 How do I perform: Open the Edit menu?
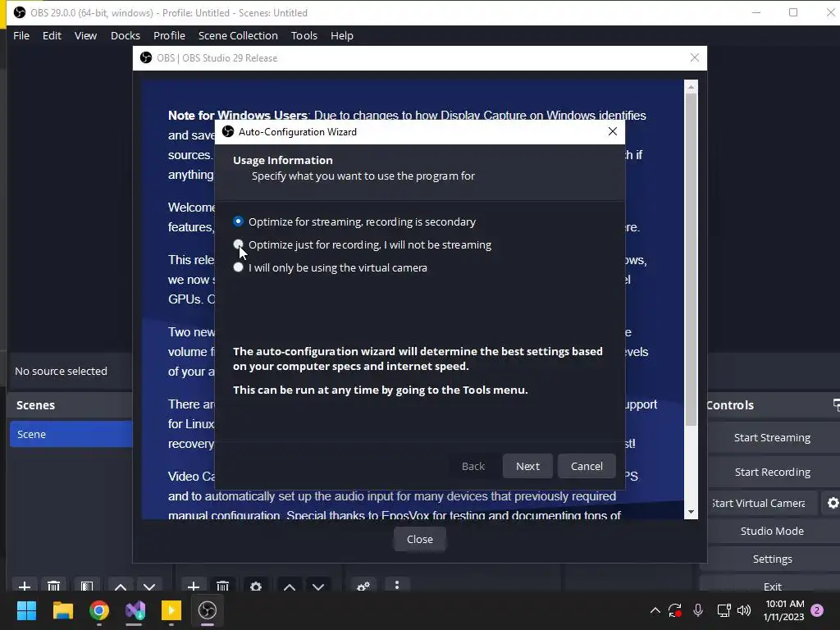[52, 35]
